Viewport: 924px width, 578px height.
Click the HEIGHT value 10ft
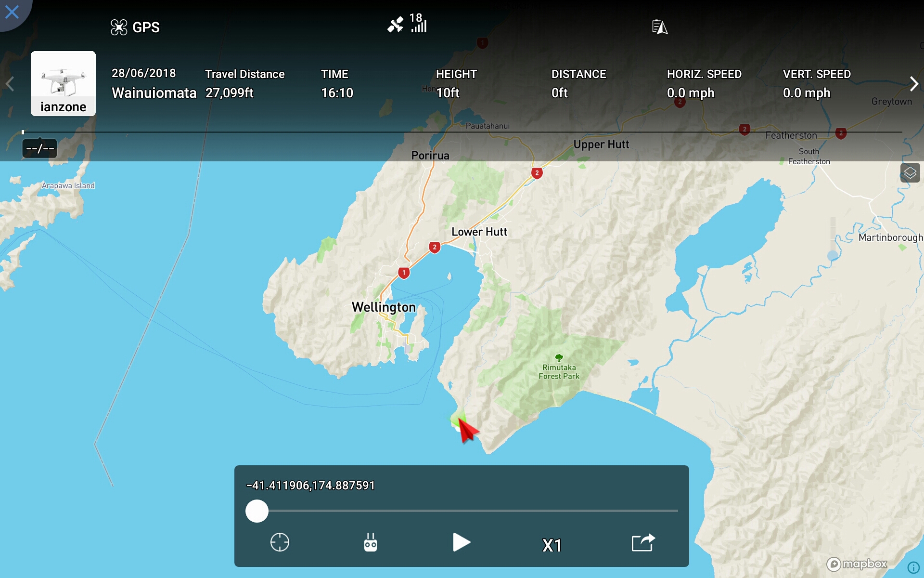pos(448,93)
